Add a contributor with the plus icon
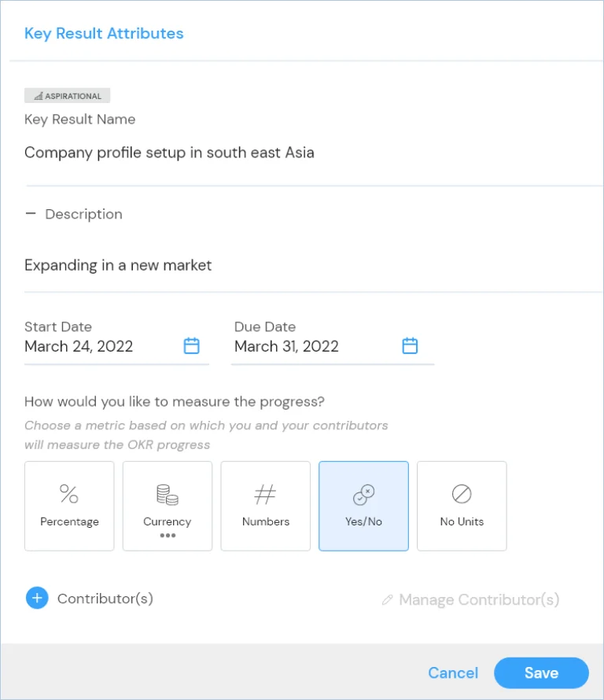Viewport: 604px width, 700px height. click(x=37, y=598)
